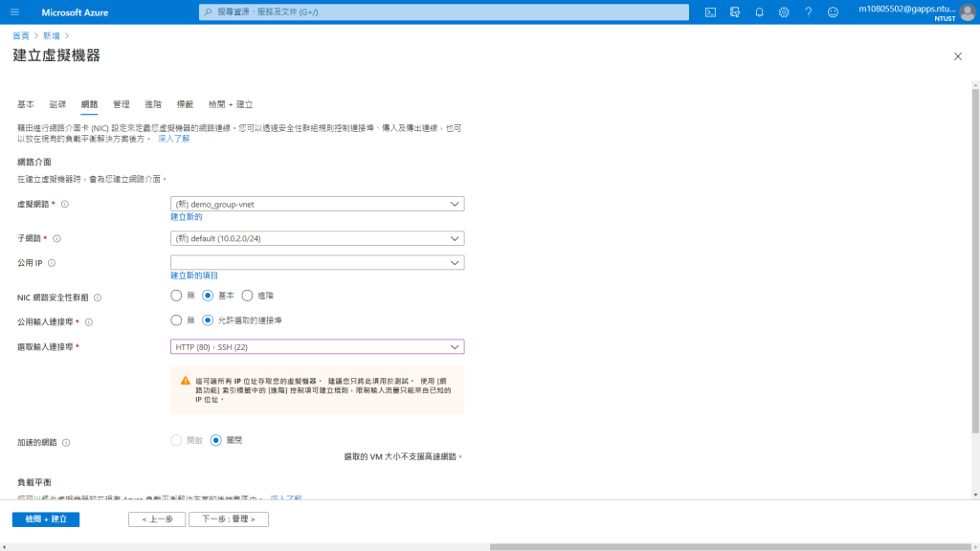Open the Azure portal hamburger menu
The image size is (980, 551).
tap(15, 11)
